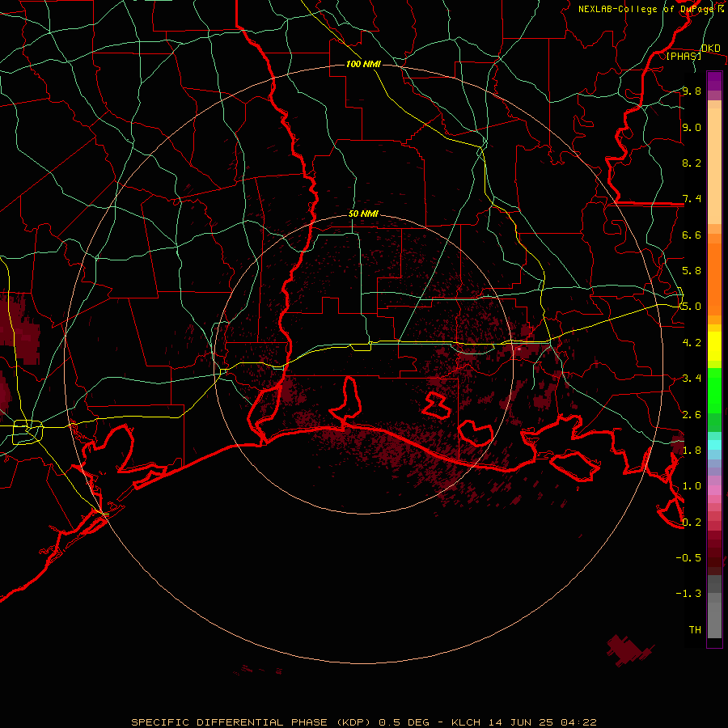Click the cyan segment of the color bar
The image size is (728, 728).
(714, 445)
